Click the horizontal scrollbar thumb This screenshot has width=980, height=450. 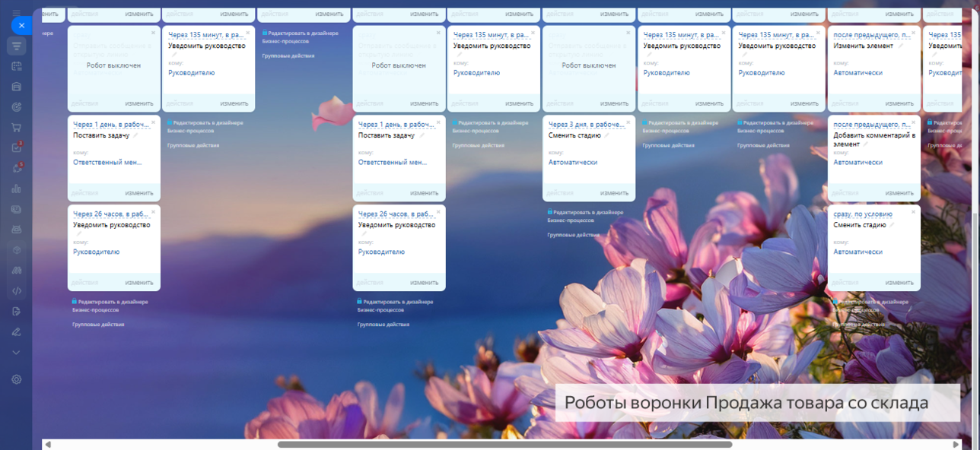(x=504, y=445)
